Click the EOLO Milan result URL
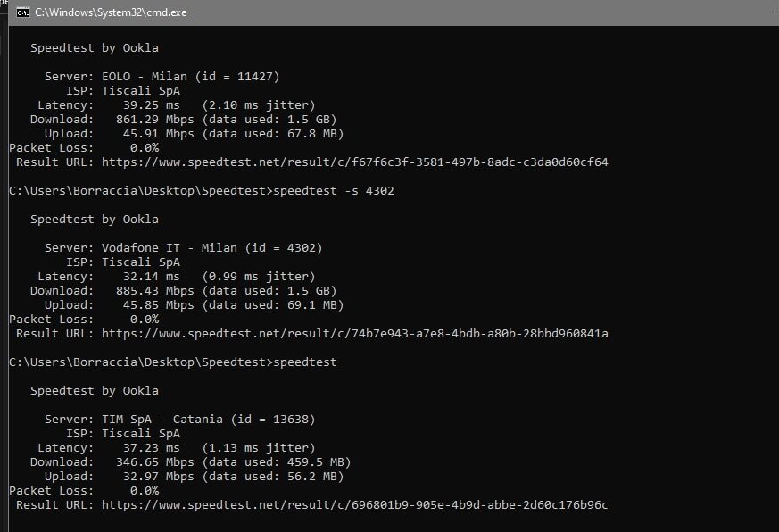Image resolution: width=779 pixels, height=532 pixels. tap(355, 162)
